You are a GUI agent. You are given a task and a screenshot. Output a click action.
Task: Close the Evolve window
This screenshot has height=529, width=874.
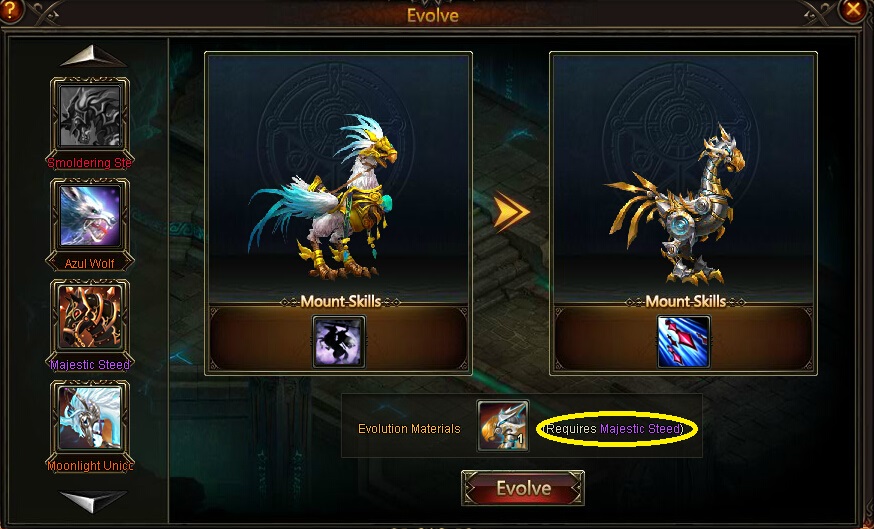click(853, 9)
